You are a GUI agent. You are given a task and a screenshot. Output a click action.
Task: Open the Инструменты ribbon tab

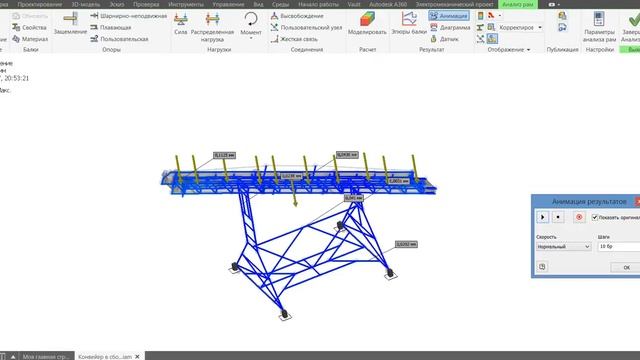tap(186, 4)
